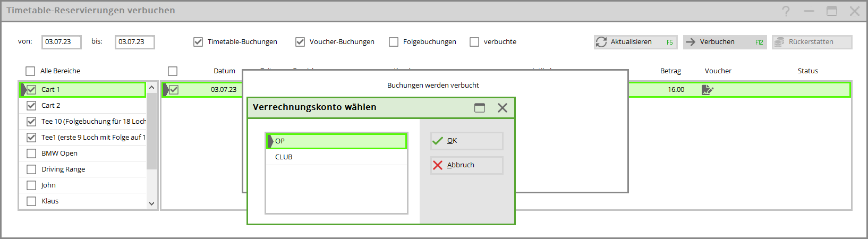Click the Aktualisieren F5 button
Image resolution: width=868 pixels, height=239 pixels.
pos(635,42)
